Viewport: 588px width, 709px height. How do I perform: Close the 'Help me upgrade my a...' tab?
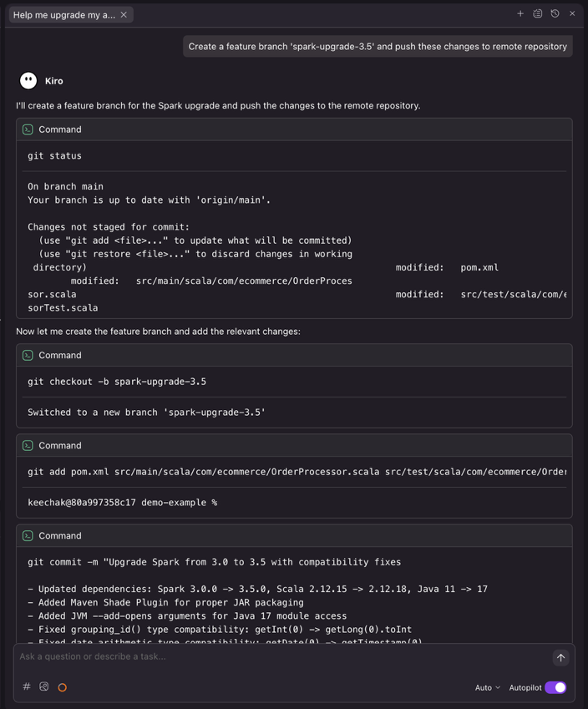coord(124,15)
